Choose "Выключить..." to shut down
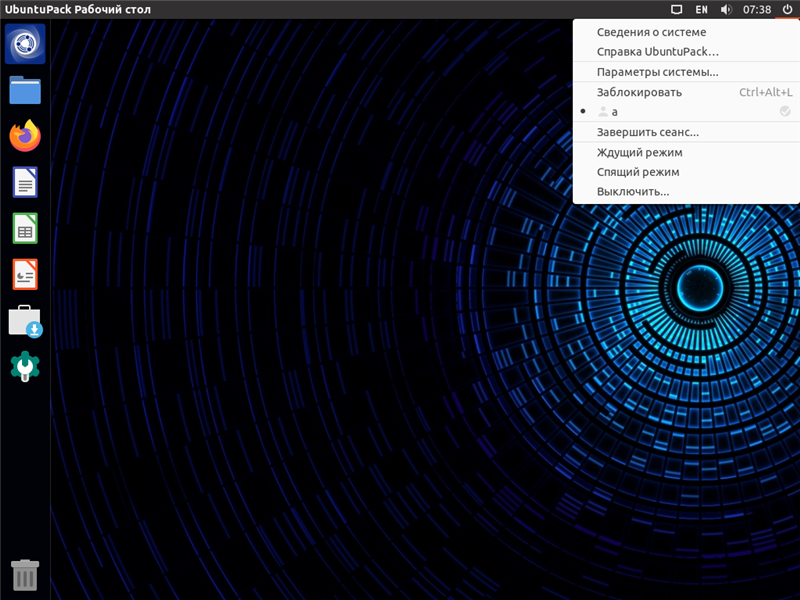800x600 pixels. click(x=686, y=192)
